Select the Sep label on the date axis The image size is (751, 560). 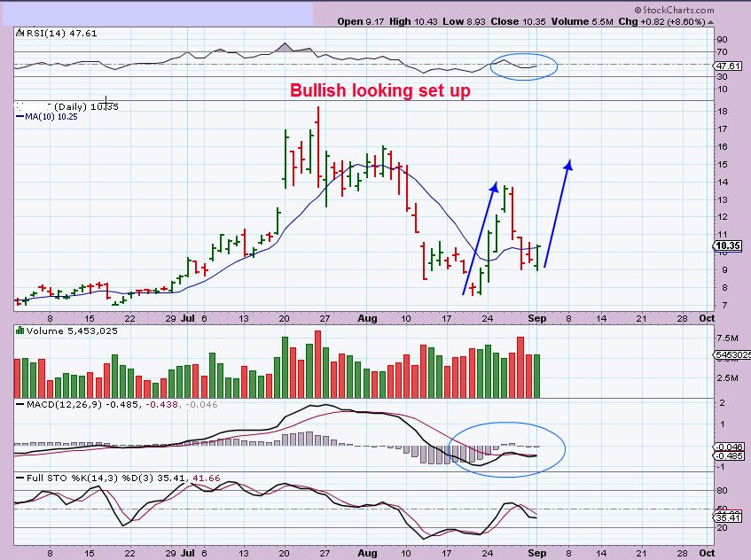[536, 318]
